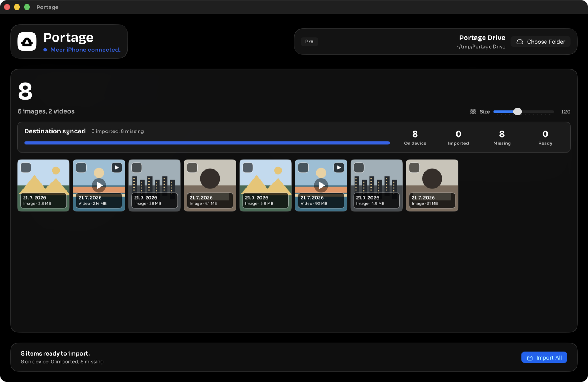Click the Pro badge
Image resolution: width=588 pixels, height=382 pixels.
(309, 42)
